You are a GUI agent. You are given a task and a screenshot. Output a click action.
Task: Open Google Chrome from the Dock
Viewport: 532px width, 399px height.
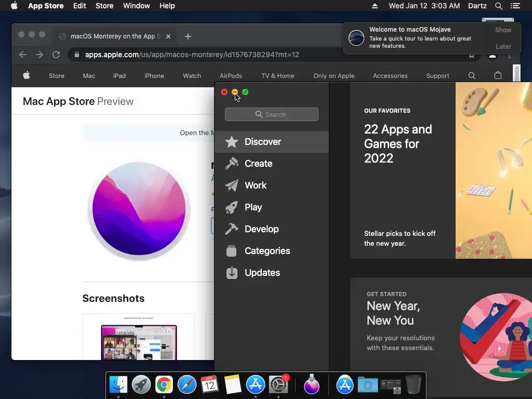click(x=164, y=385)
